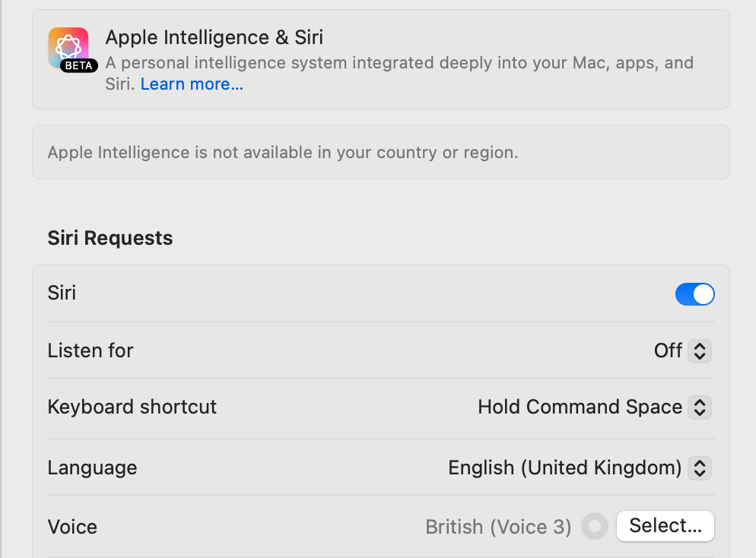Expand the Keyboard shortcut chevron control
Viewport: 756px width, 558px height.
[x=700, y=407]
